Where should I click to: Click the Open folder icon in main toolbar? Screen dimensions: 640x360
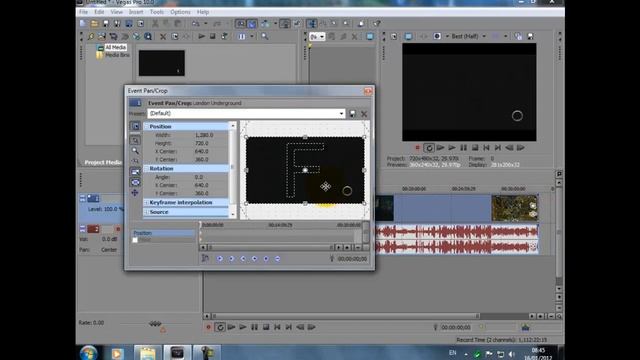pos(94,24)
